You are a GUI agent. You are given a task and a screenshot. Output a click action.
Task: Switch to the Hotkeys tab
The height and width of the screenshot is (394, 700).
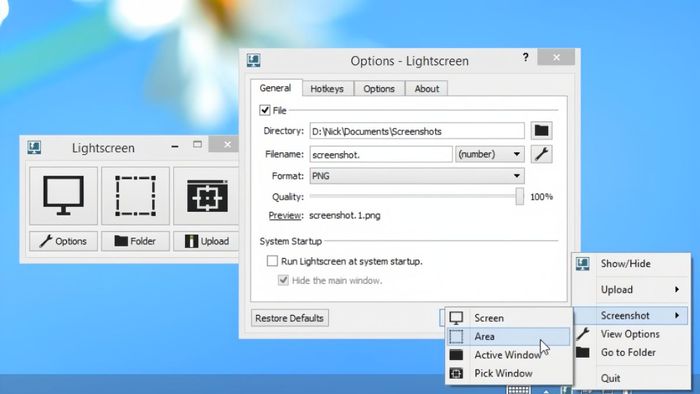[327, 89]
